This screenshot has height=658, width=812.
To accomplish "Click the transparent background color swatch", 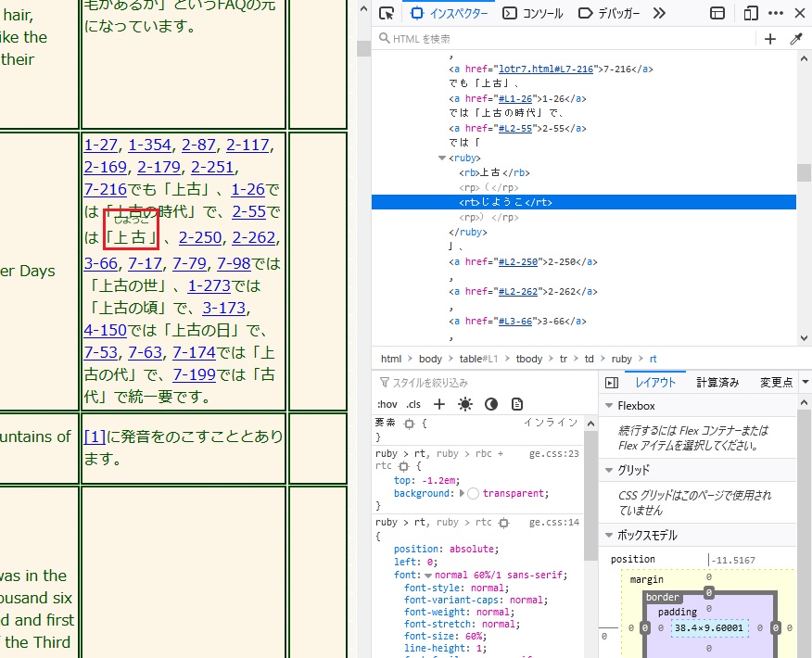I will [474, 493].
